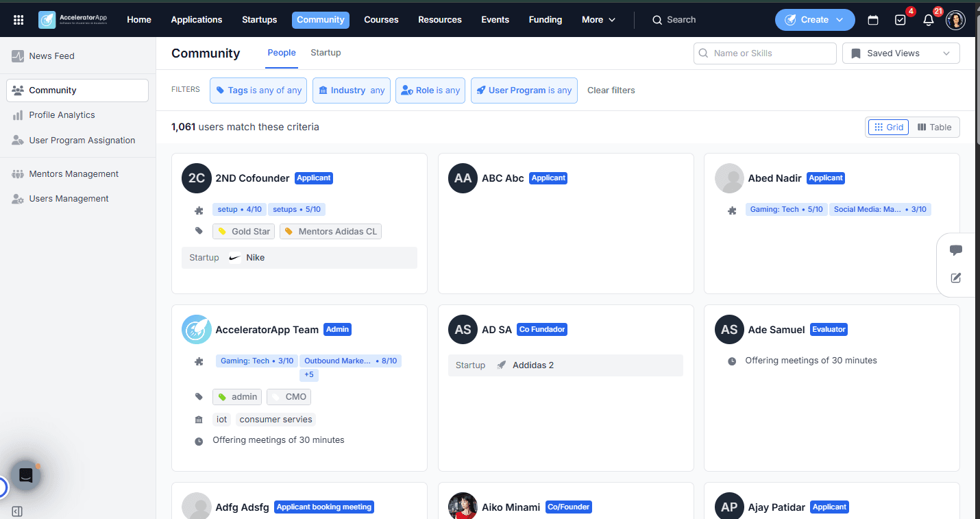This screenshot has height=519, width=980.
Task: Open the floating messenger chat widget
Action: click(26, 475)
